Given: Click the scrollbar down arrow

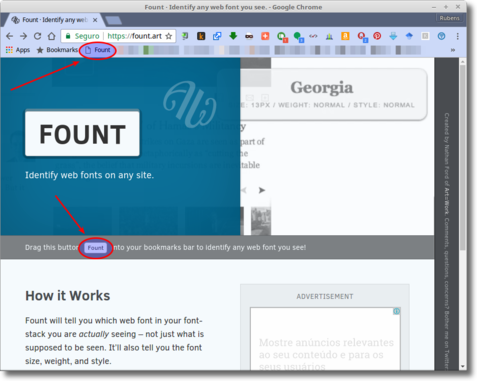Looking at the screenshot, I should 463,366.
